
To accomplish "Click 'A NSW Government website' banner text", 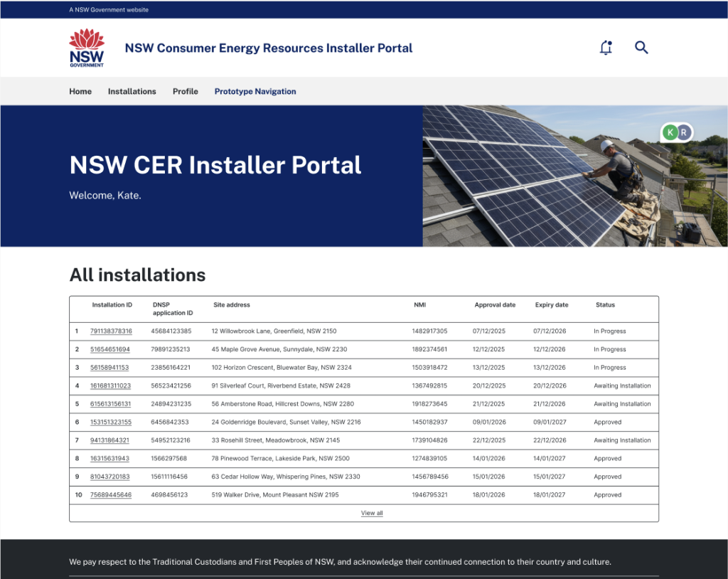I will 109,10.
